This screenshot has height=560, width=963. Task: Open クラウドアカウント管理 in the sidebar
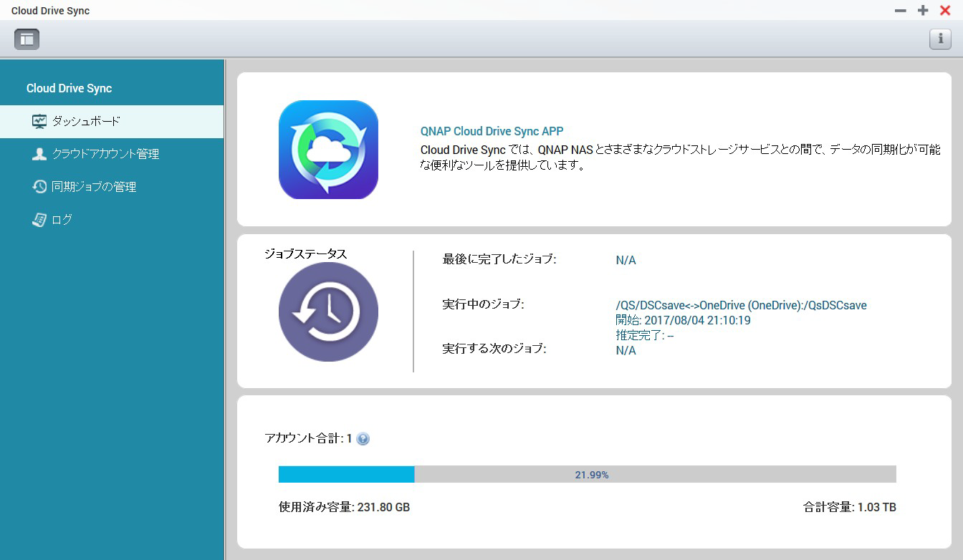tap(112, 154)
